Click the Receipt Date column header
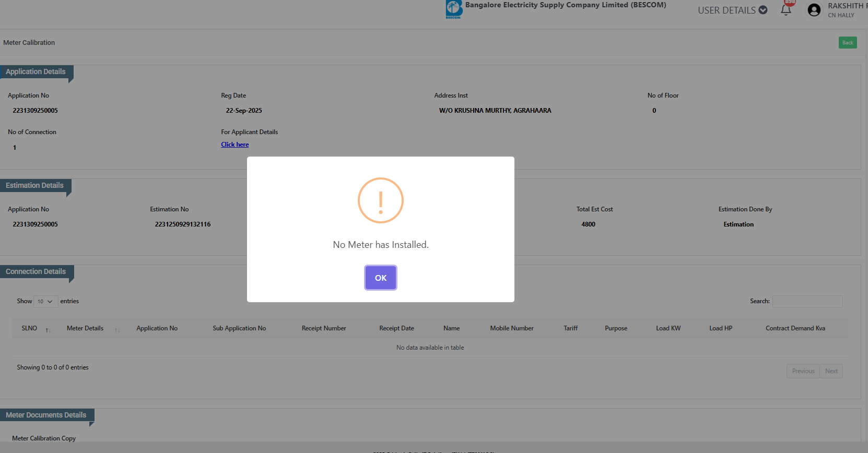The width and height of the screenshot is (868, 453). coord(396,328)
